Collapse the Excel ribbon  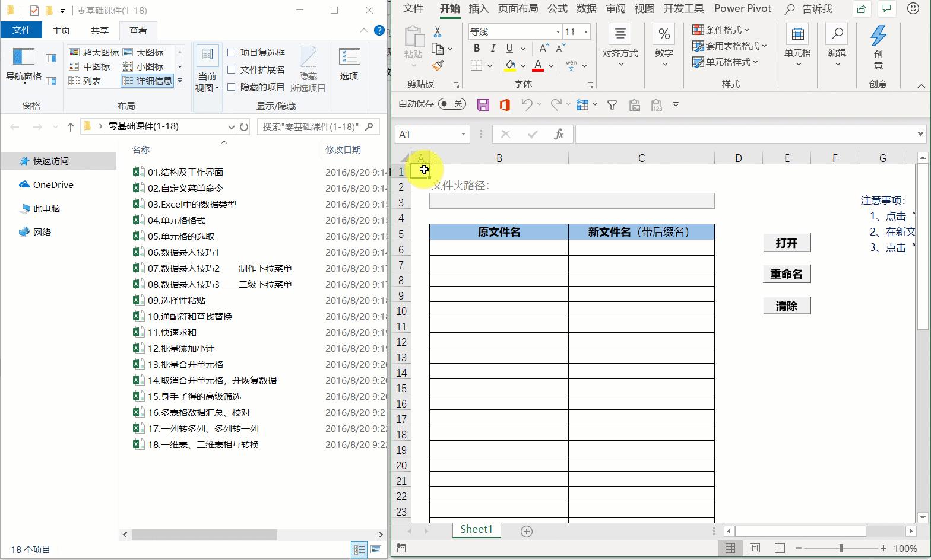point(921,86)
